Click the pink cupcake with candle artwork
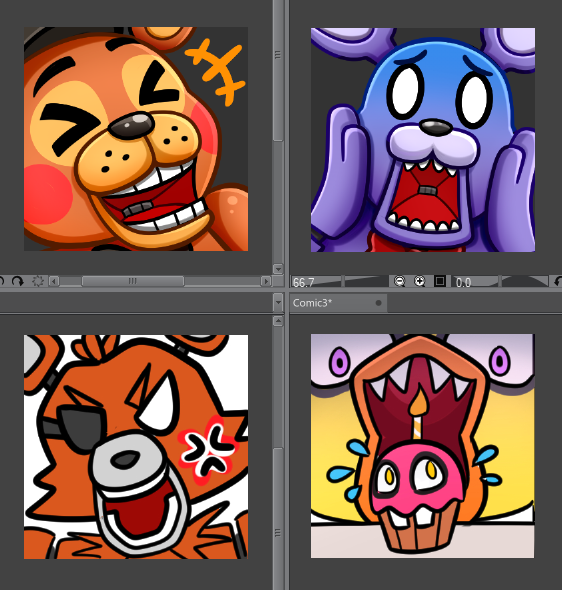 coord(422,446)
